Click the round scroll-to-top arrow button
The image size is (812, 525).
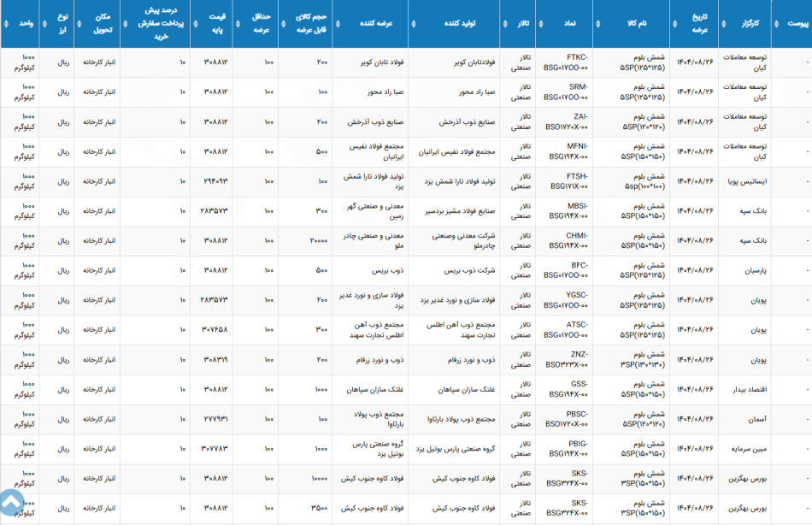click(11, 502)
